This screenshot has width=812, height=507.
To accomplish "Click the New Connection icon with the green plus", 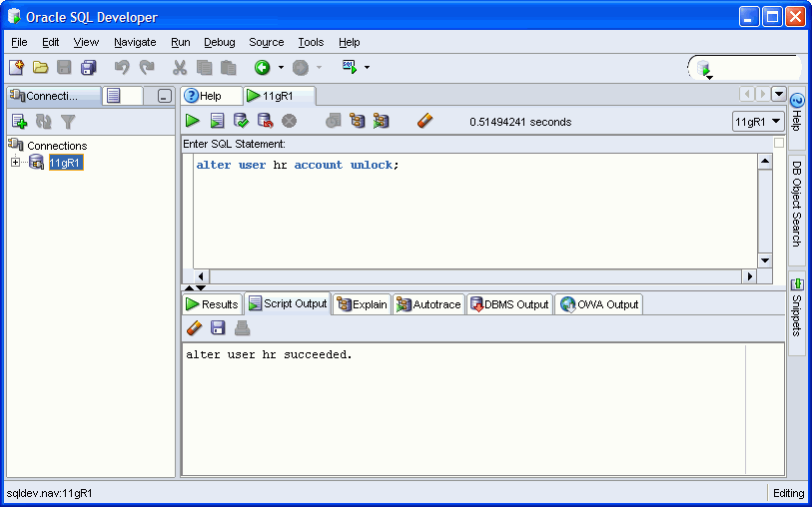I will pyautogui.click(x=19, y=122).
